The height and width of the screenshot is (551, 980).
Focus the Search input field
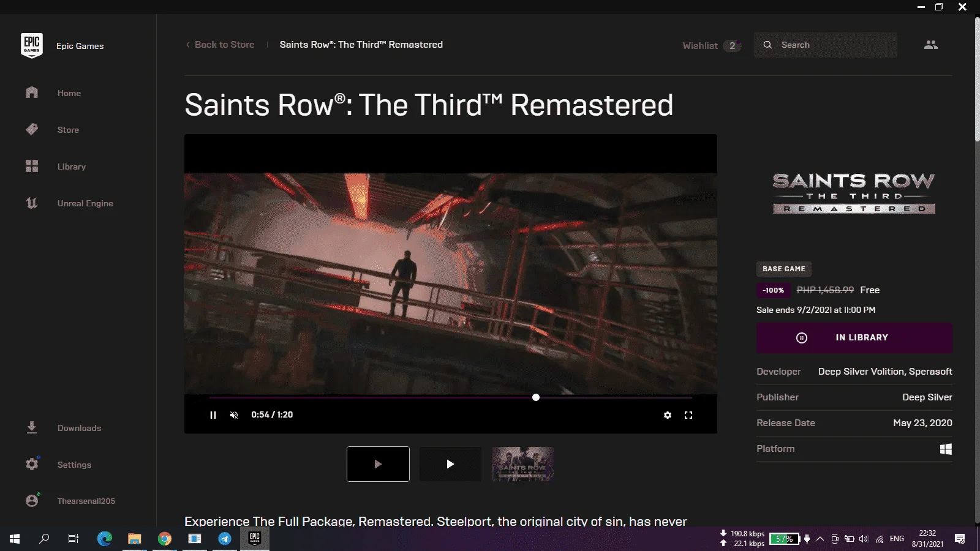coord(826,45)
